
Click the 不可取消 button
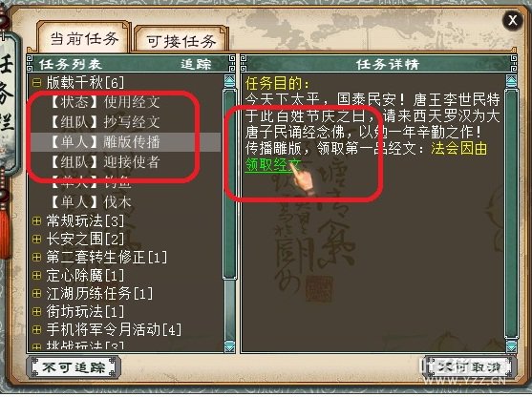click(470, 367)
